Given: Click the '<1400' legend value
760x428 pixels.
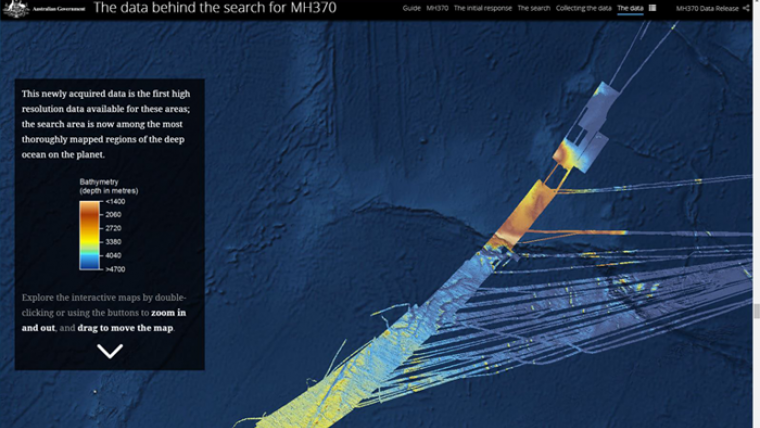Looking at the screenshot, I should coord(115,201).
